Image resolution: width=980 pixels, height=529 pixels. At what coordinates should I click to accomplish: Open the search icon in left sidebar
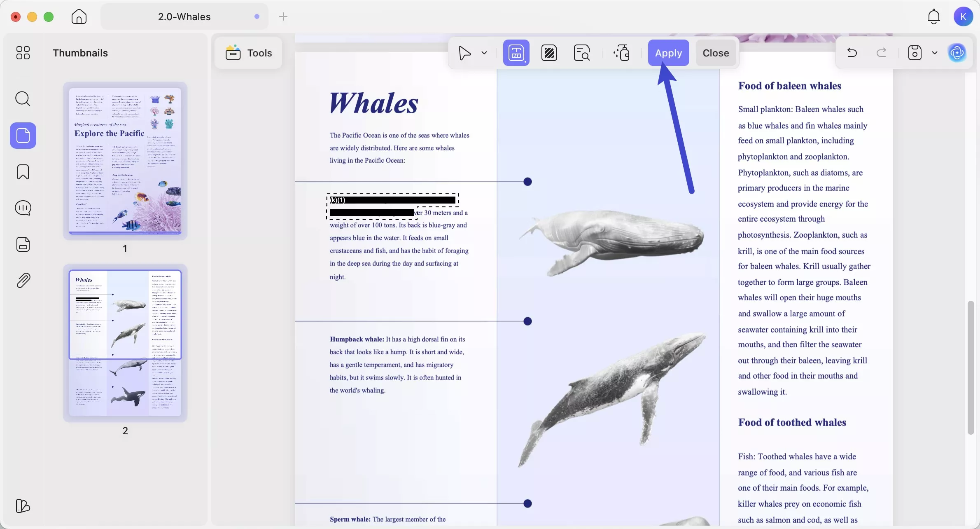click(x=23, y=99)
